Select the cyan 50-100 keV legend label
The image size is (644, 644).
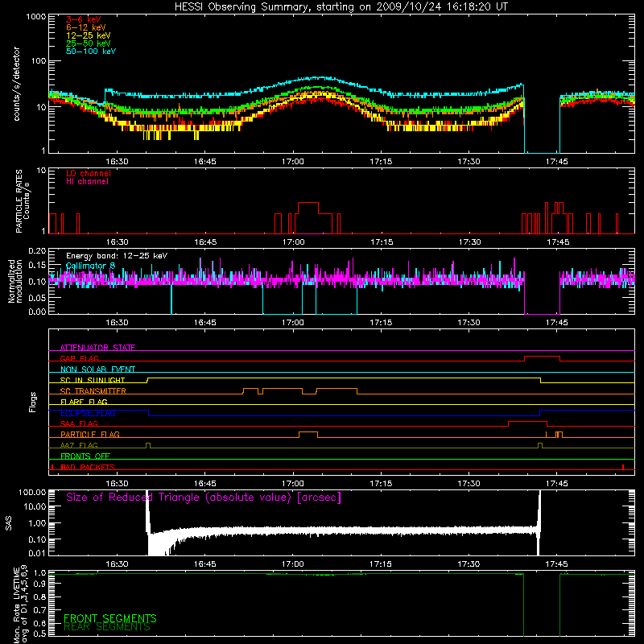tap(91, 52)
